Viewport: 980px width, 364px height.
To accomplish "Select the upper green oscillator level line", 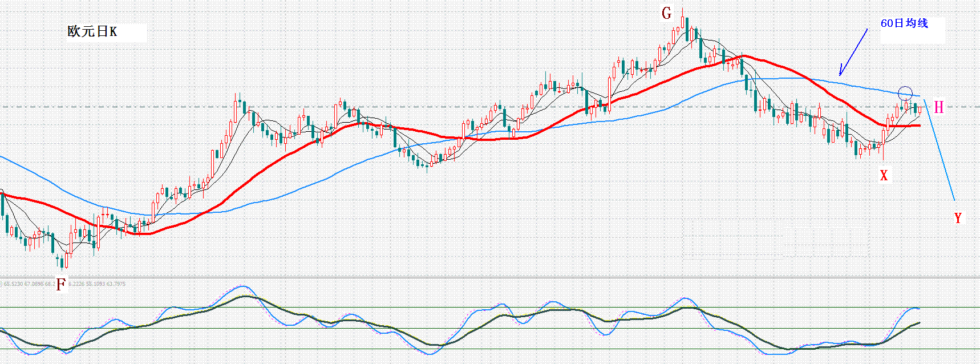I will [x=490, y=308].
